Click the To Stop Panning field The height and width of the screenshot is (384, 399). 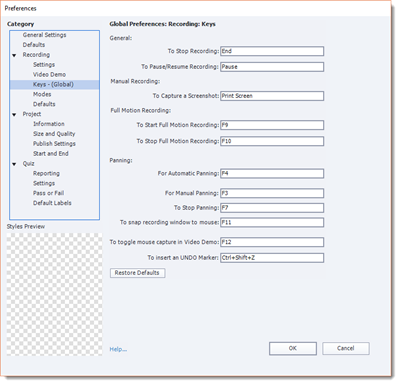272,208
